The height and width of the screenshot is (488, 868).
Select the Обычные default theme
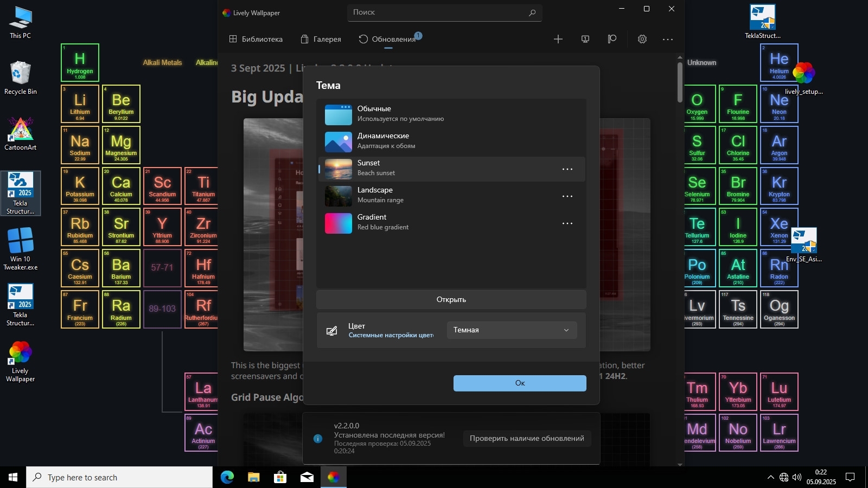tap(451, 114)
